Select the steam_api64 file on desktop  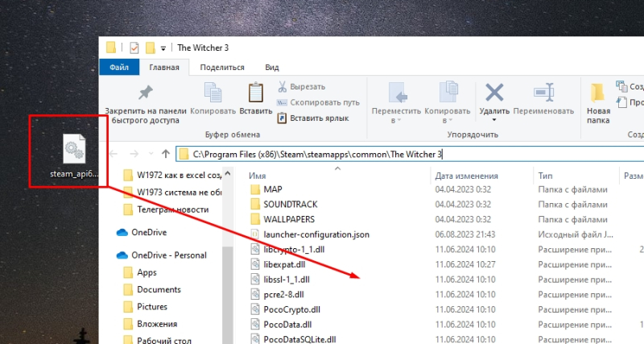pos(74,156)
